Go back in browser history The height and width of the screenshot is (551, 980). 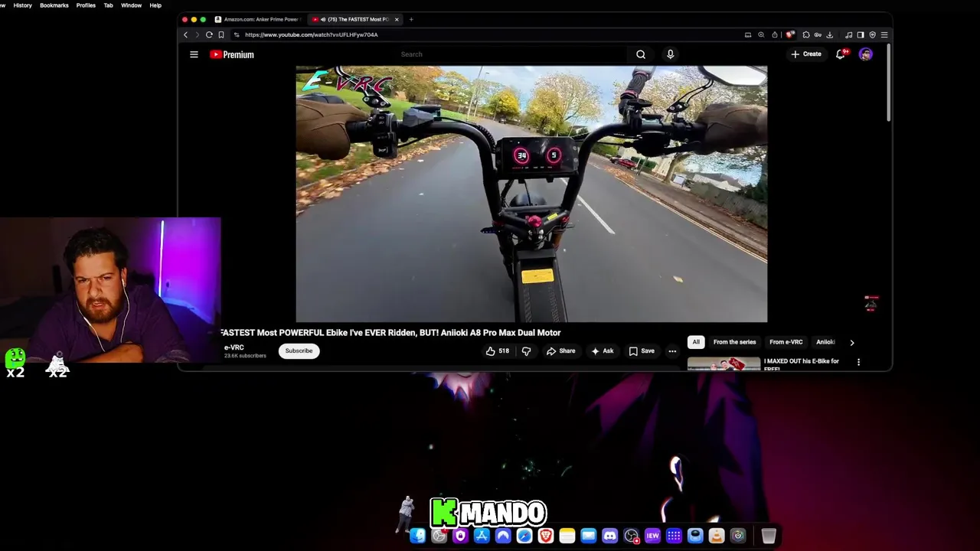(185, 34)
